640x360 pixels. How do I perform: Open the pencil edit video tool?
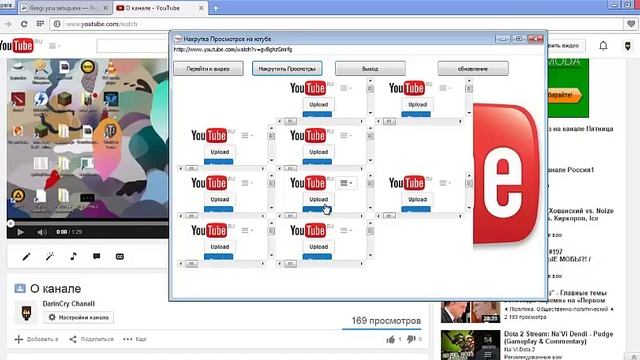click(x=27, y=256)
